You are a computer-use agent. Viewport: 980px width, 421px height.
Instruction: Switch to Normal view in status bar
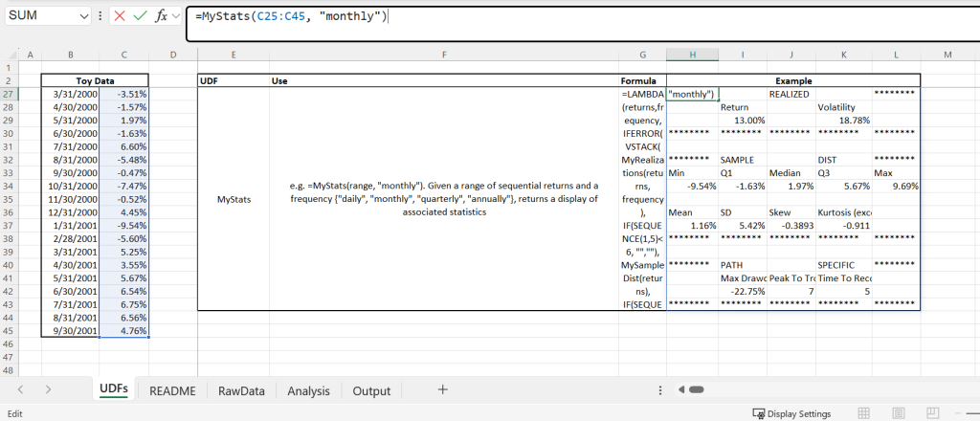863,413
